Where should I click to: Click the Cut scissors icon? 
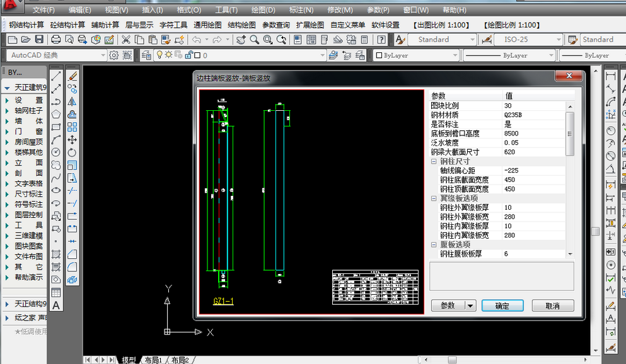(126, 40)
